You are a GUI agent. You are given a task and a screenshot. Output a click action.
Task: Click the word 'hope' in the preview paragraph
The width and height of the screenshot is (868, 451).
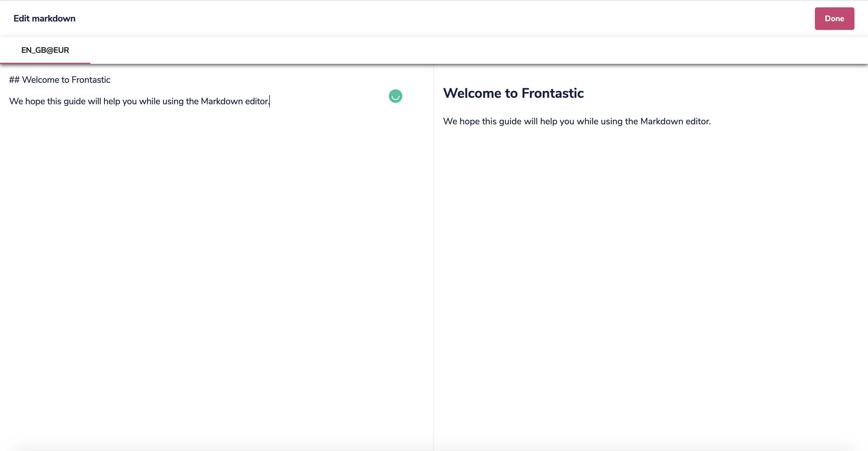click(469, 121)
